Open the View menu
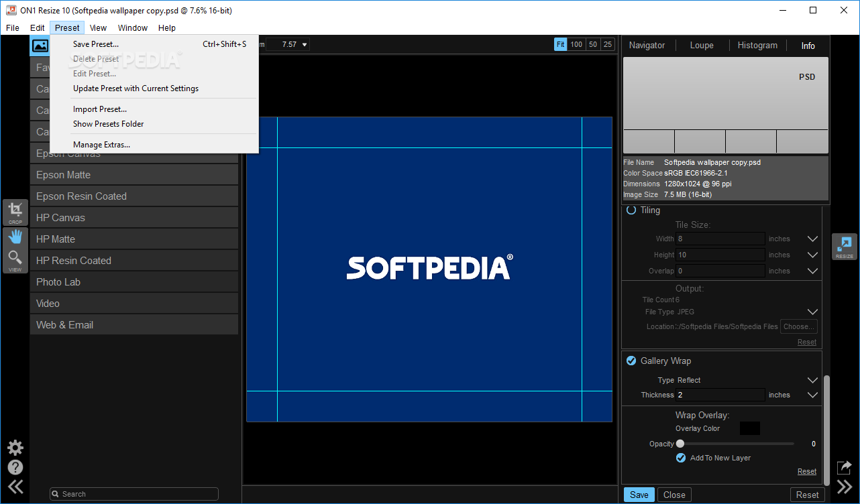860x504 pixels. click(98, 27)
